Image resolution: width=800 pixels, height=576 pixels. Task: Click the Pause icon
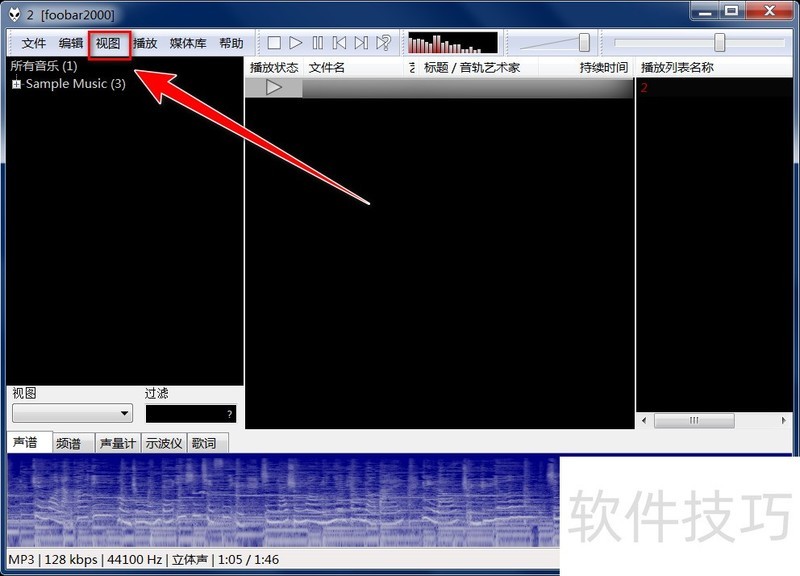[317, 43]
